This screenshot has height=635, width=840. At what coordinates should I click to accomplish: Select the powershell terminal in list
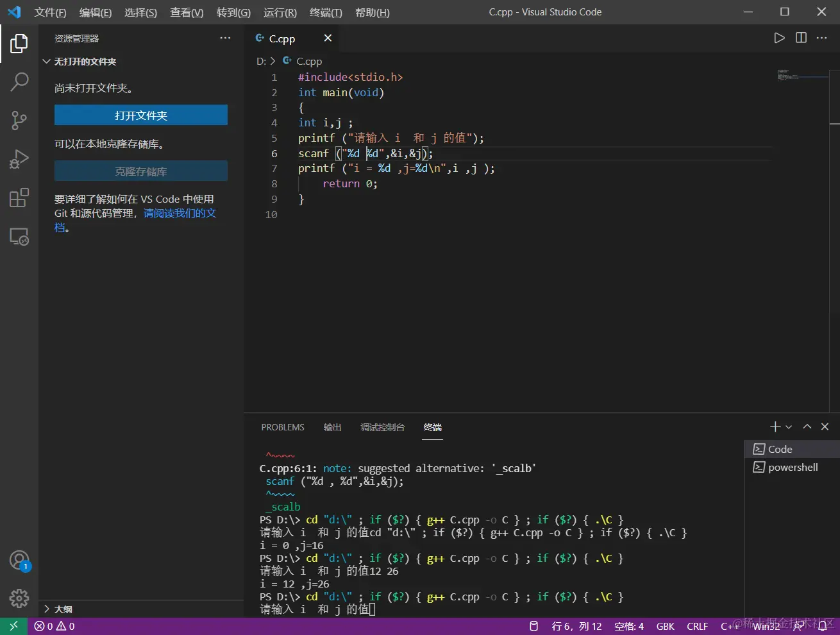pos(793,467)
